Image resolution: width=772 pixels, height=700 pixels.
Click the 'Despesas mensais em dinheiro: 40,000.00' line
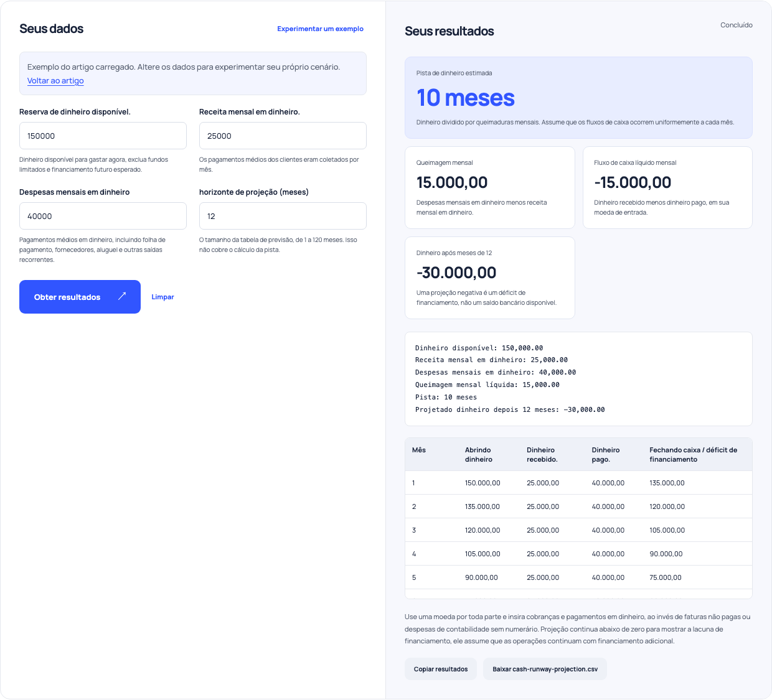tap(496, 372)
